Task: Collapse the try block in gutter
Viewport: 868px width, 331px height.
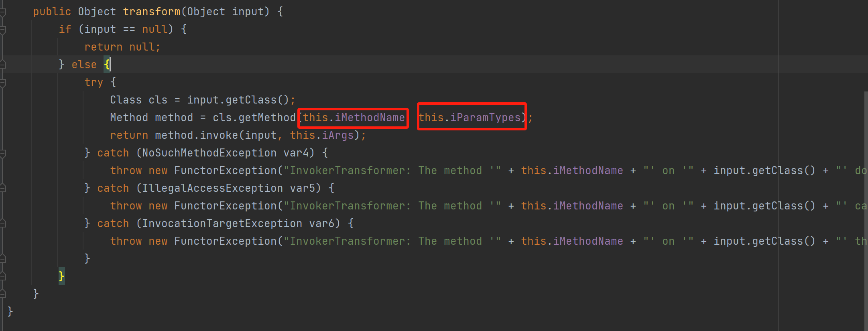Action: click(x=3, y=83)
